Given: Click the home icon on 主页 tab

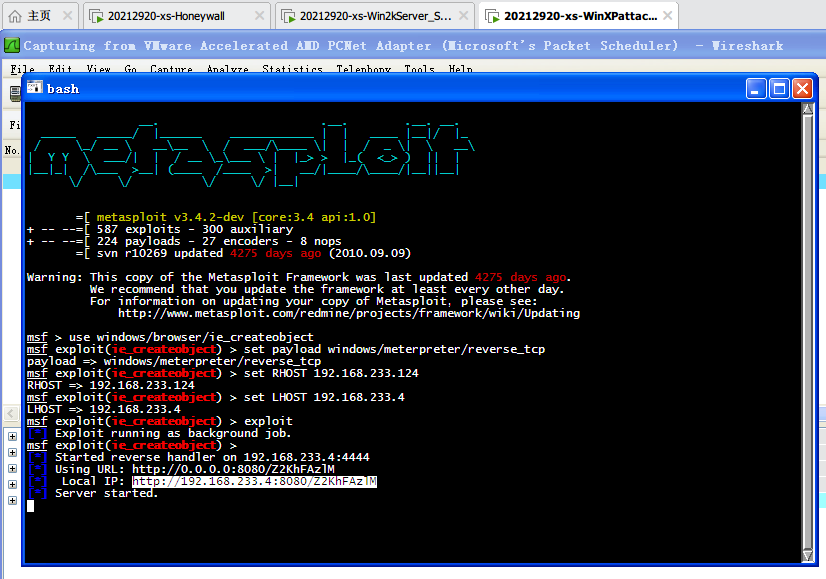Looking at the screenshot, I should pyautogui.click(x=15, y=16).
